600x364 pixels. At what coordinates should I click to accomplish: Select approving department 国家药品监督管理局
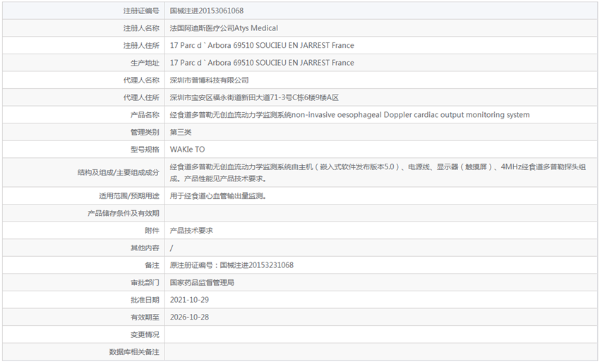pyautogui.click(x=202, y=283)
